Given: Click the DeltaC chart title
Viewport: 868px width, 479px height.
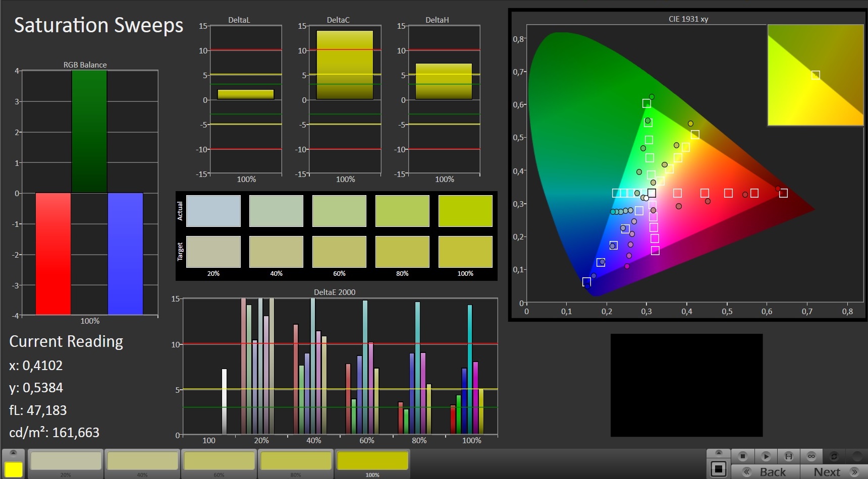Looking at the screenshot, I should 338,20.
